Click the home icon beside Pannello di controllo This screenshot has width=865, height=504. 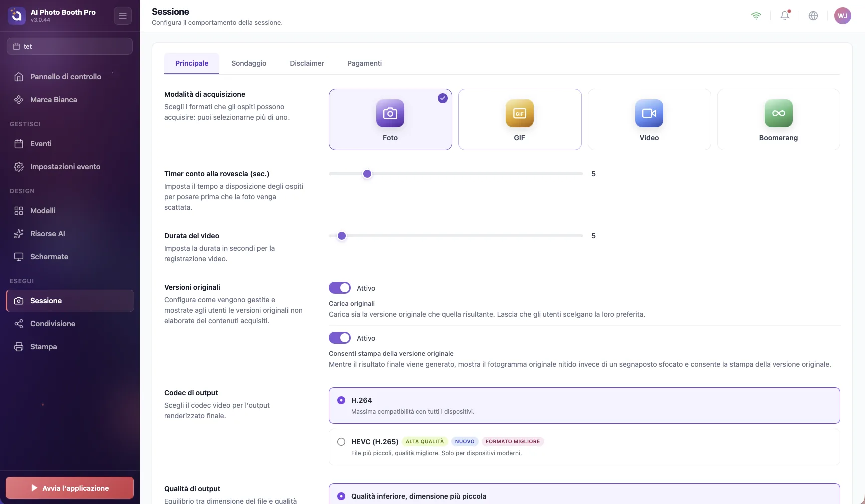coord(19,77)
